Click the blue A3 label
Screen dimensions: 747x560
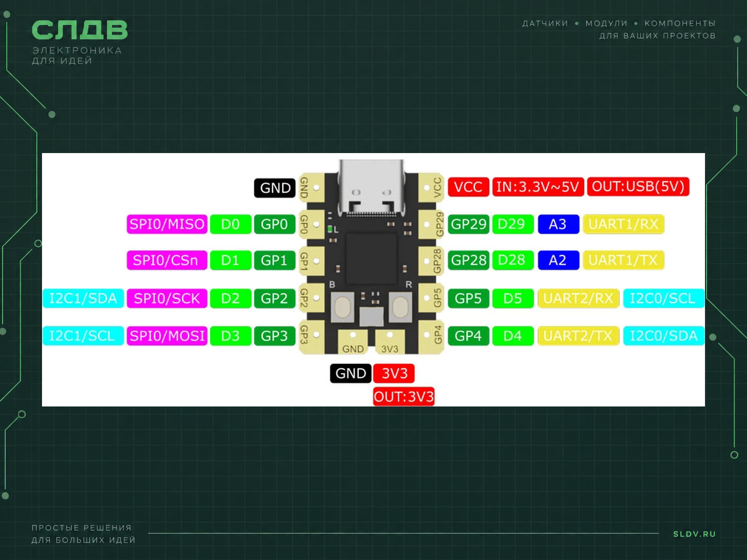558,224
